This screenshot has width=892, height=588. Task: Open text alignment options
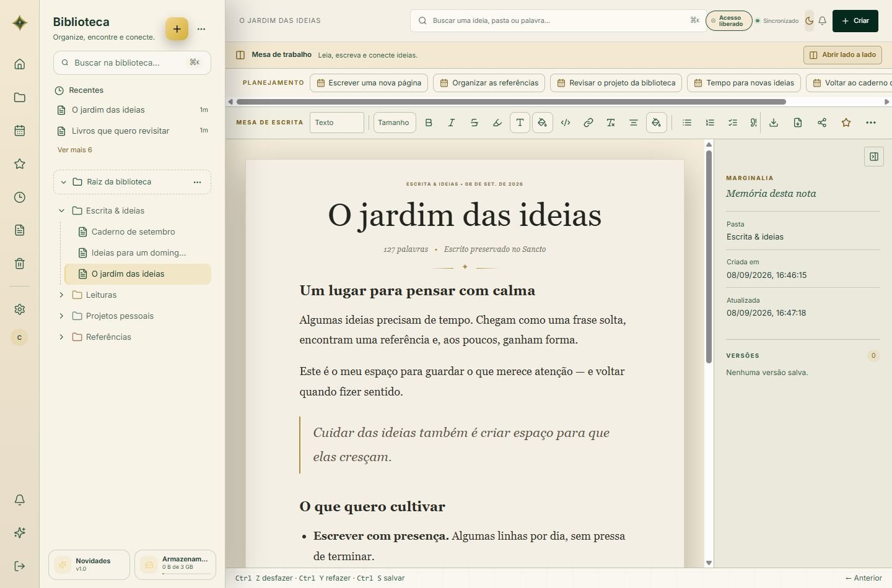(634, 123)
